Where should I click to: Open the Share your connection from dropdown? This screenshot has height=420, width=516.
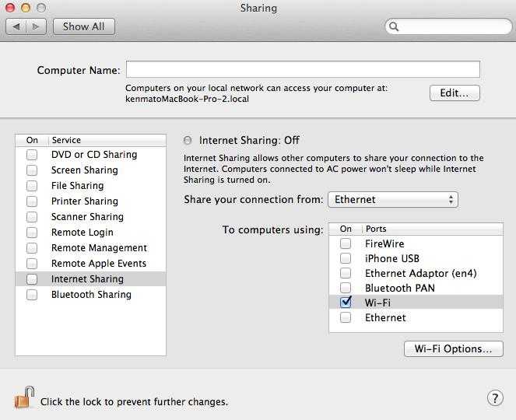pyautogui.click(x=393, y=200)
